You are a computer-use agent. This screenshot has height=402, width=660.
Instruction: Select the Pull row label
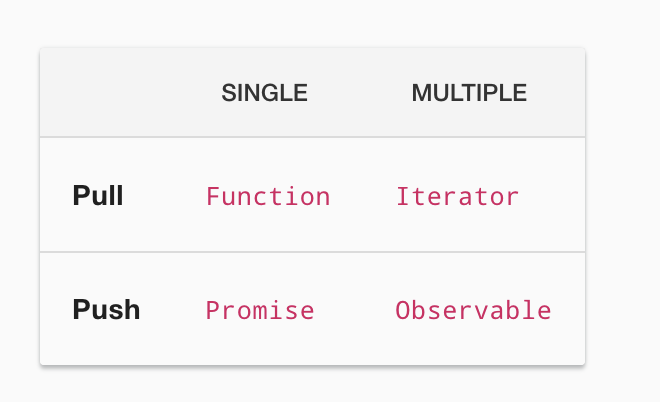[x=98, y=196]
